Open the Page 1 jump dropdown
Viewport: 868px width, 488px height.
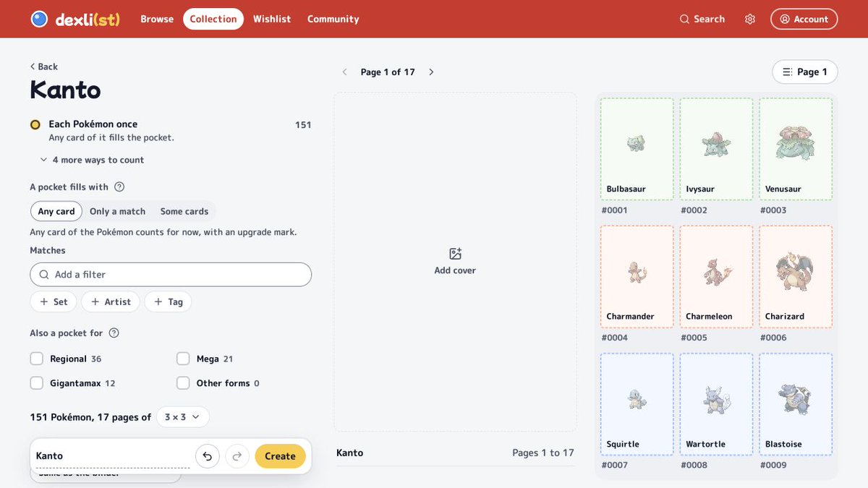pos(805,72)
